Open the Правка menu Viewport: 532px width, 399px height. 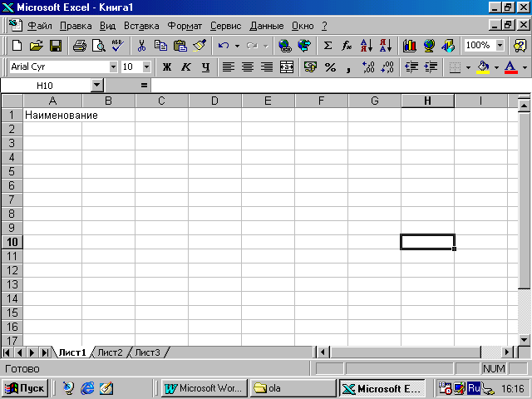coord(76,26)
